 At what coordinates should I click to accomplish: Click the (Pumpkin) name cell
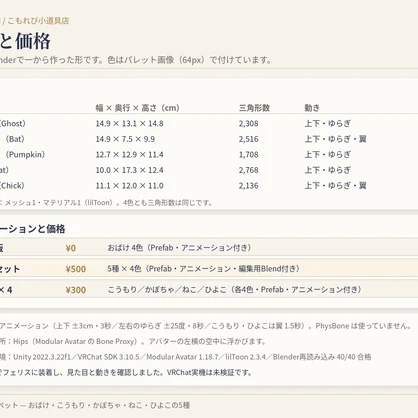[x=25, y=155]
